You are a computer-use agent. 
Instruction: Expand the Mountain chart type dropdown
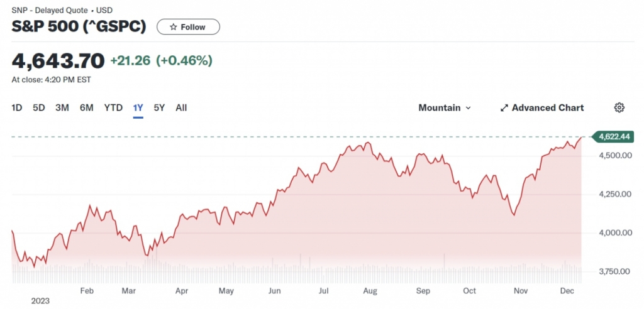[x=444, y=107]
